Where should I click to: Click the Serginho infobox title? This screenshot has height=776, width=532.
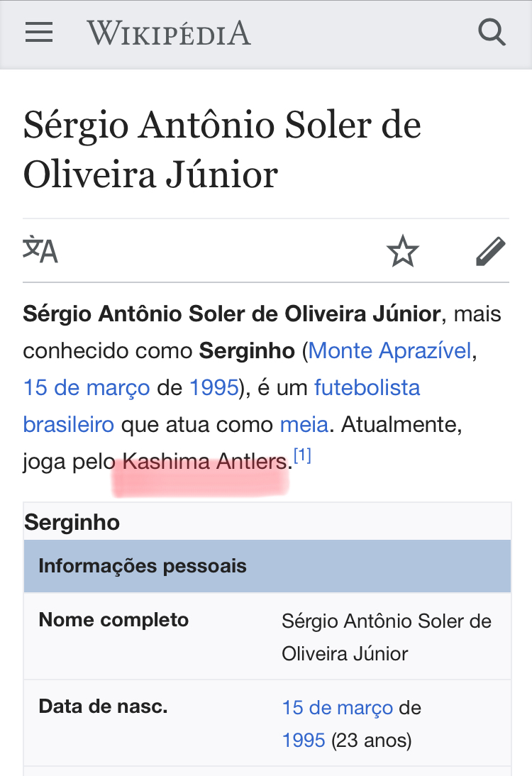click(72, 523)
